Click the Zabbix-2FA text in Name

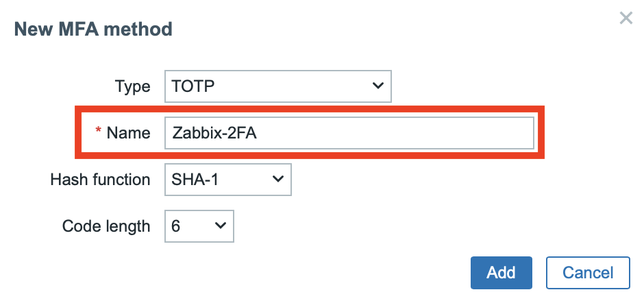tap(214, 133)
